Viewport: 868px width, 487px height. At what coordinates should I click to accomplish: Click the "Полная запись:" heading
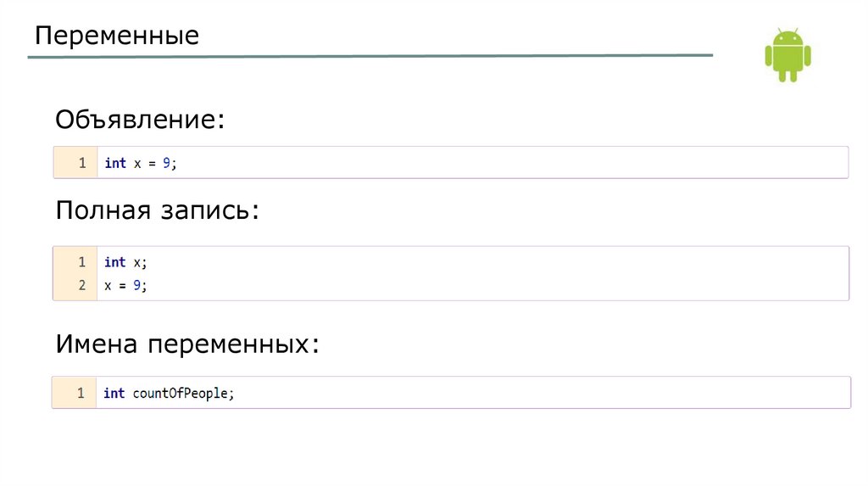pyautogui.click(x=157, y=211)
